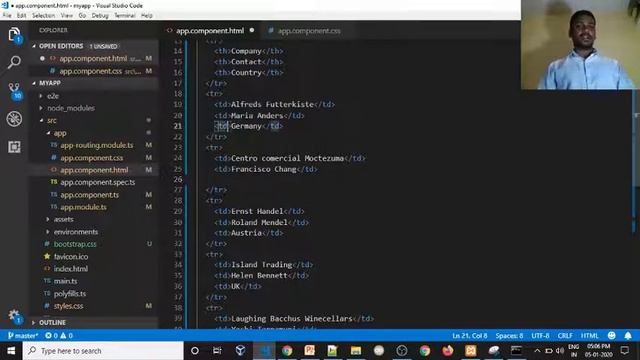This screenshot has height=360, width=640.
Task: Open app.component.ts file
Action: click(x=89, y=195)
